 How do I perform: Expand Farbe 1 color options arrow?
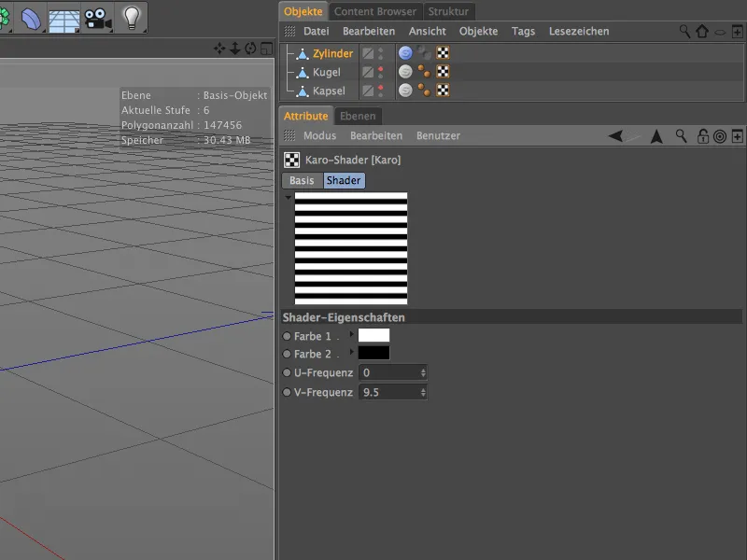(352, 334)
